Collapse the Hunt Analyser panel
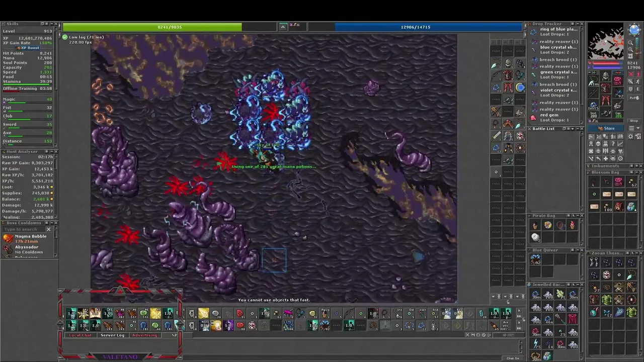 click(x=52, y=151)
